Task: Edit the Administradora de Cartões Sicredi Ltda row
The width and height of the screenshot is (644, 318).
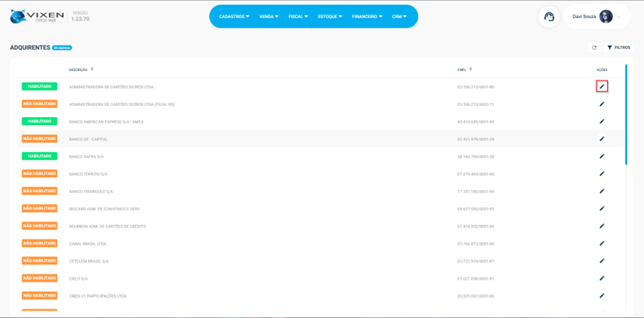Action: tap(602, 86)
